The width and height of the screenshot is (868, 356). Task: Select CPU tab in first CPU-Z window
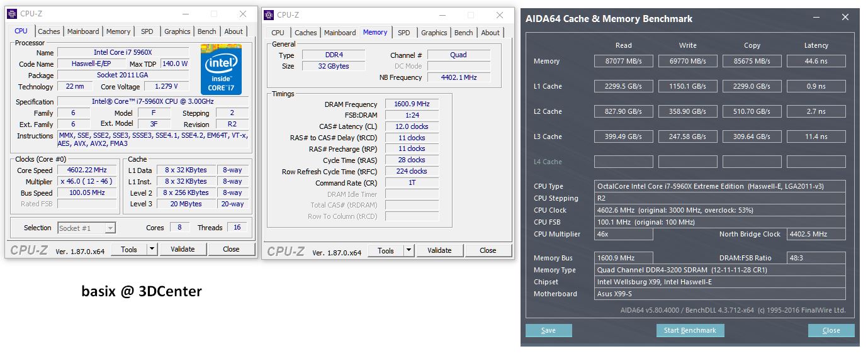coord(21,31)
